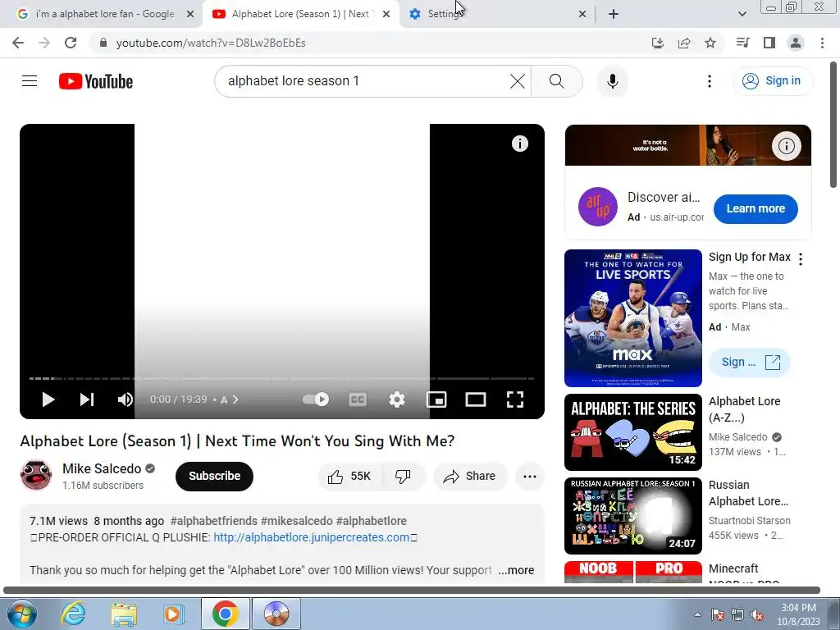
Task: Open a new browser tab
Action: click(x=614, y=15)
